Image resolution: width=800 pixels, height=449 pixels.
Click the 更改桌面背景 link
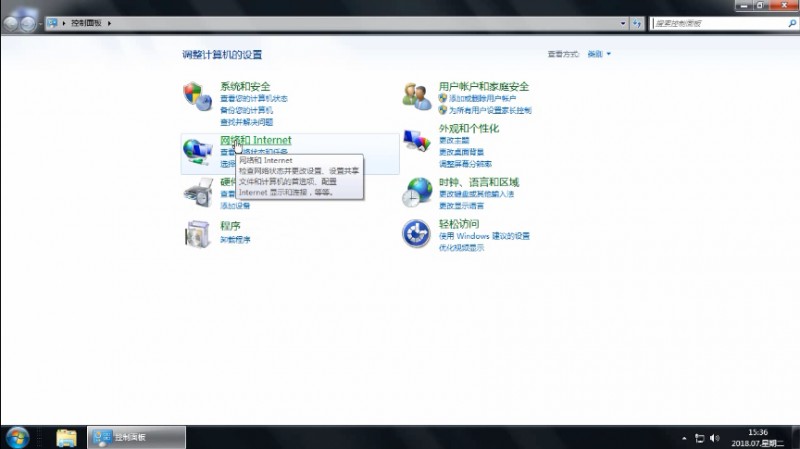461,152
